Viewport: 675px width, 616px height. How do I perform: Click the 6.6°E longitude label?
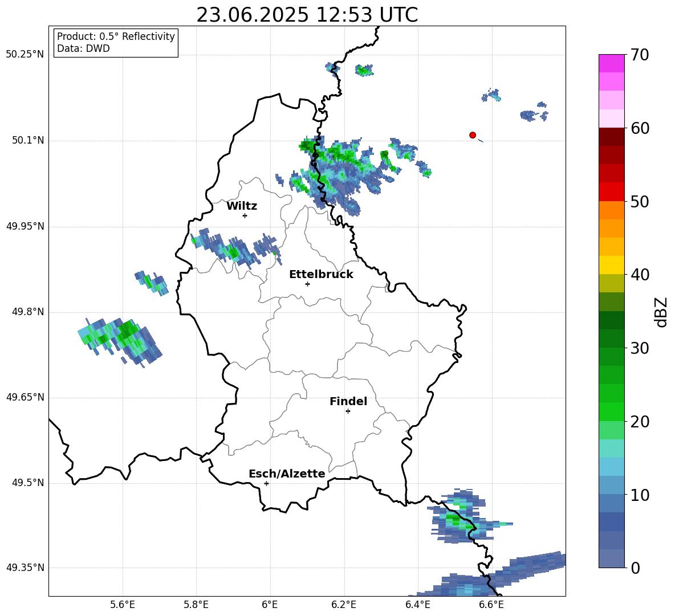[x=491, y=605]
